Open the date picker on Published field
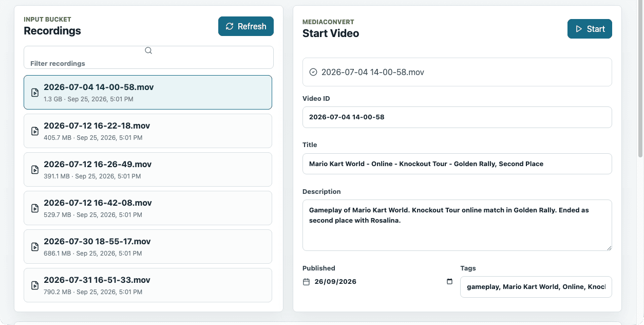Screen dimensions: 644x325 click(450, 281)
